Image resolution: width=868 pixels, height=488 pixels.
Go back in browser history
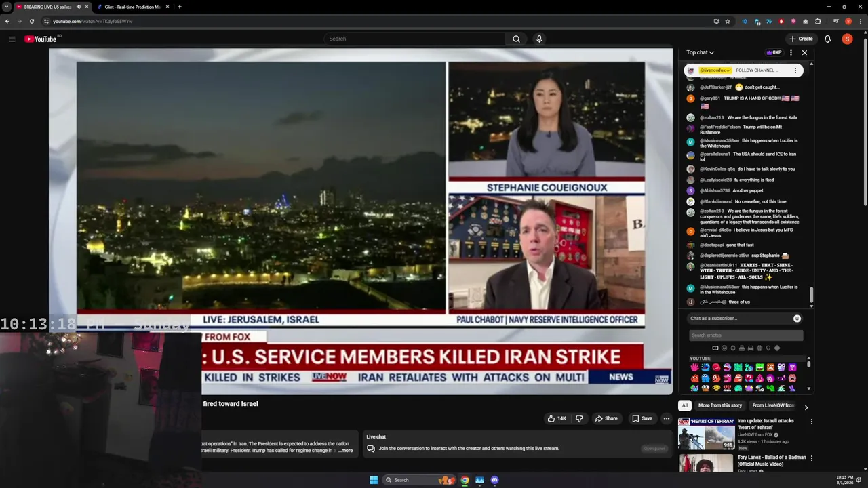pyautogui.click(x=7, y=21)
